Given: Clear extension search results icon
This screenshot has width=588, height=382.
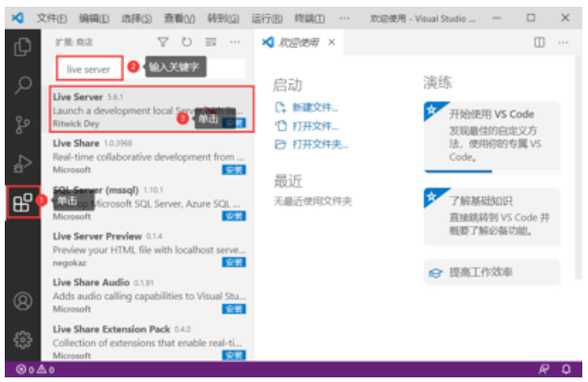Looking at the screenshot, I should pos(211,42).
